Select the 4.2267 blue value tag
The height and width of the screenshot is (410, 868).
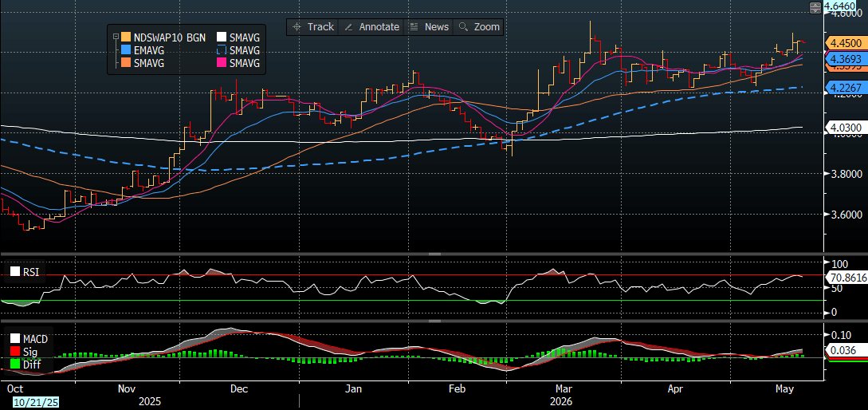coord(846,87)
